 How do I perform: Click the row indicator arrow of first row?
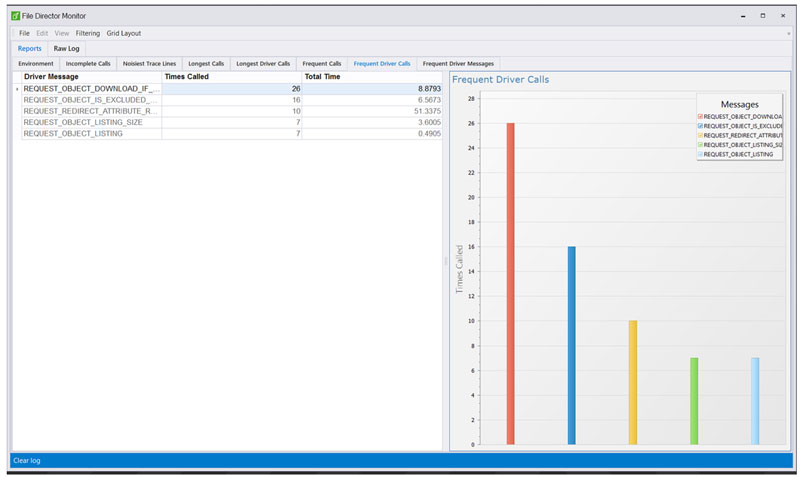(17, 89)
